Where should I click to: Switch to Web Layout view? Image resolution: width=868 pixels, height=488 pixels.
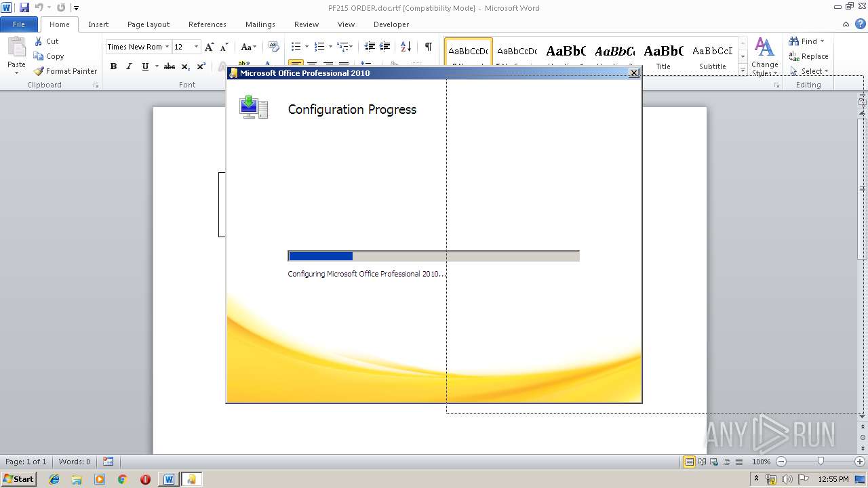click(713, 462)
